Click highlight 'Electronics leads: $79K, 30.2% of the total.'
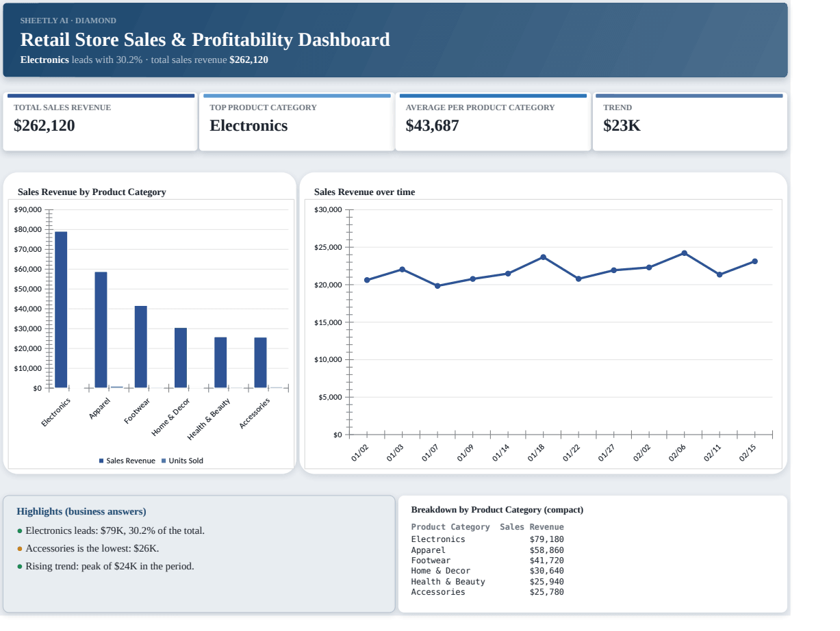Screen dimensions: 840x631 point(115,530)
